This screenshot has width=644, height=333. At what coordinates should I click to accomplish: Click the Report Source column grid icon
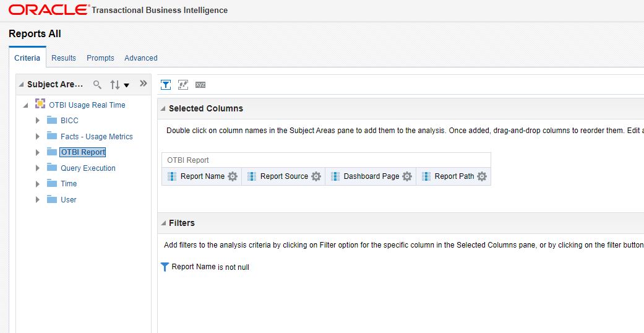[x=252, y=176]
